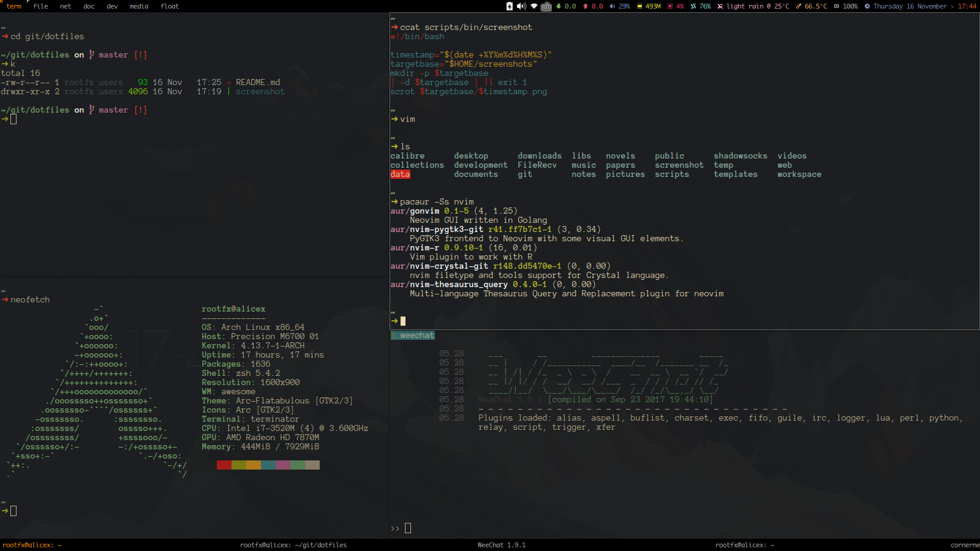The image size is (980, 551).
Task: Click the teal neofetch color block
Action: [x=268, y=465]
